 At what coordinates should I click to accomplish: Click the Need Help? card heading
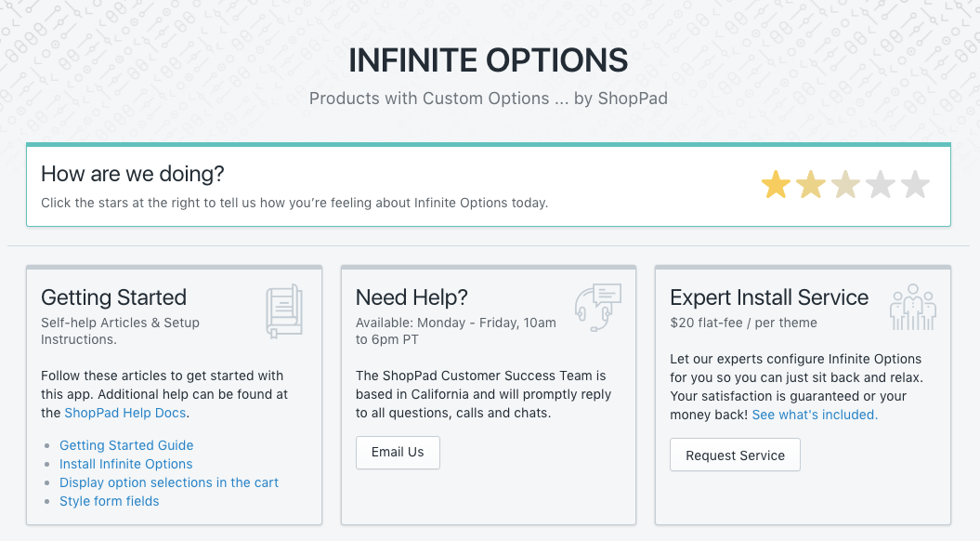pyautogui.click(x=412, y=297)
